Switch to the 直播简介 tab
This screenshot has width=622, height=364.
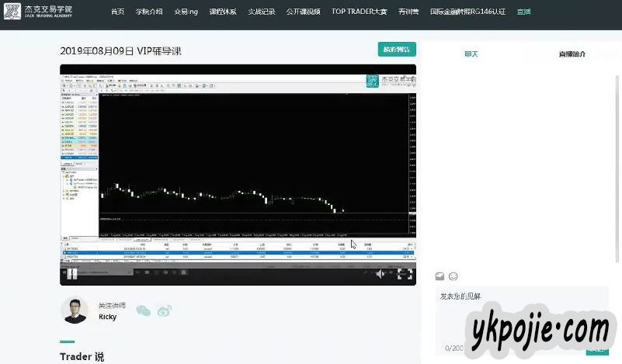(572, 54)
